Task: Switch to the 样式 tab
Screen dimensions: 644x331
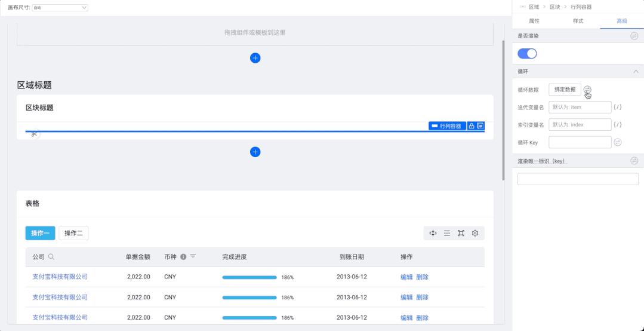Action: click(x=578, y=21)
